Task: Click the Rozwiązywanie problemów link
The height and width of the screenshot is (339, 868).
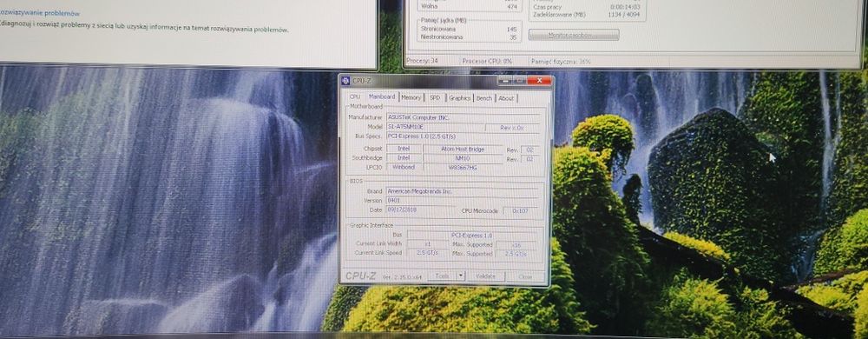Action: coord(40,13)
